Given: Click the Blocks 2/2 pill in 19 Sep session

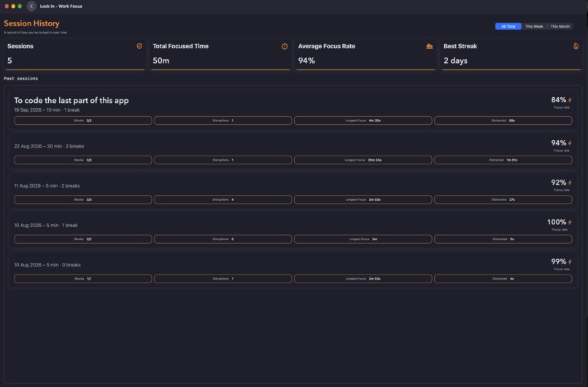Looking at the screenshot, I should click(83, 120).
